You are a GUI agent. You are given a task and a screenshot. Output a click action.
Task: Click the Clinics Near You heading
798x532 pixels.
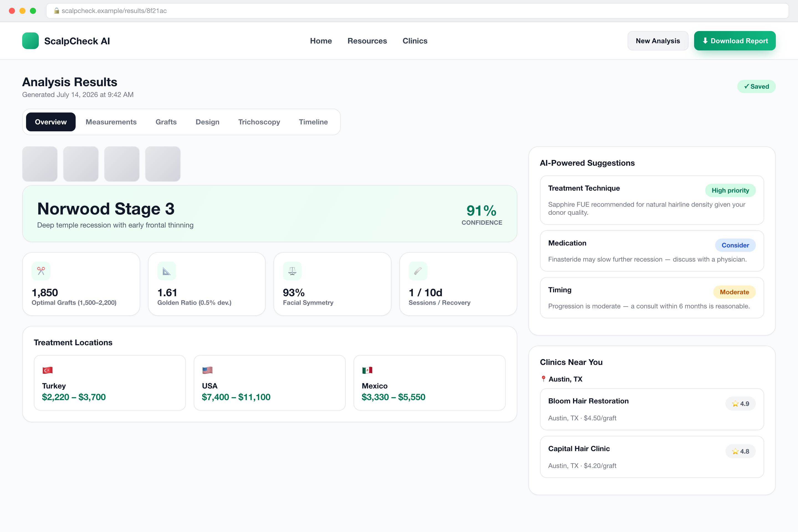pos(571,362)
